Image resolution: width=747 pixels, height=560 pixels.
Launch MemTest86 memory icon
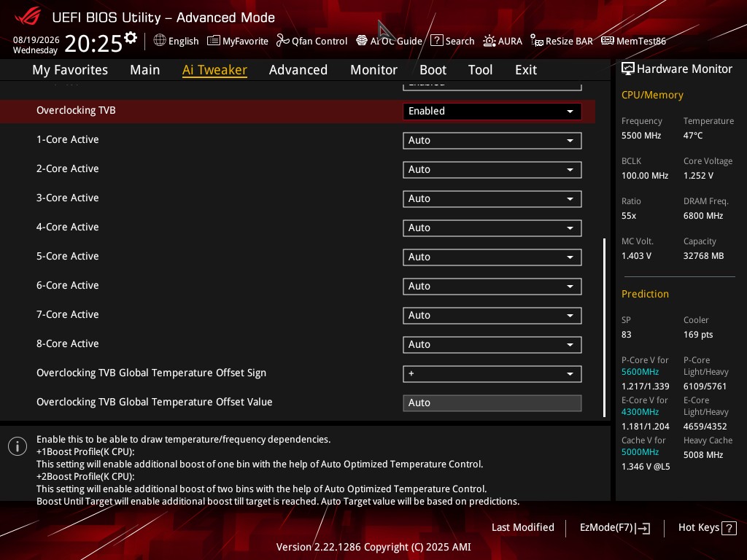[608, 41]
